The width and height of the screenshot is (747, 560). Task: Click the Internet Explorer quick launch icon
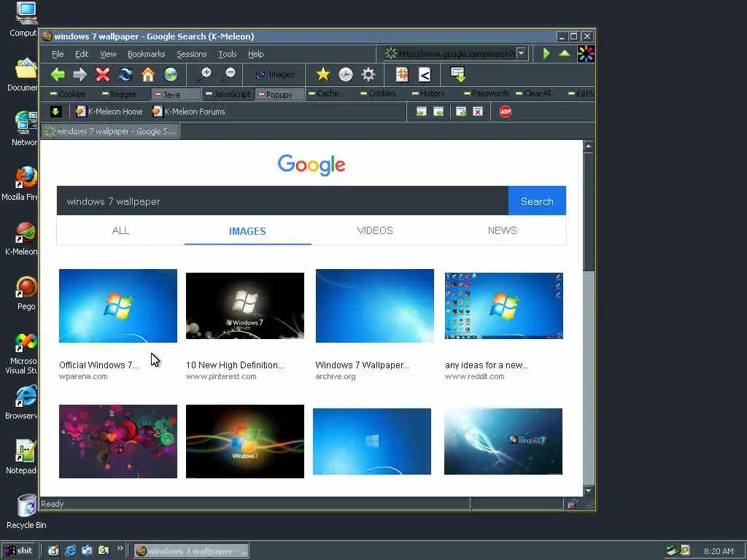click(x=71, y=551)
